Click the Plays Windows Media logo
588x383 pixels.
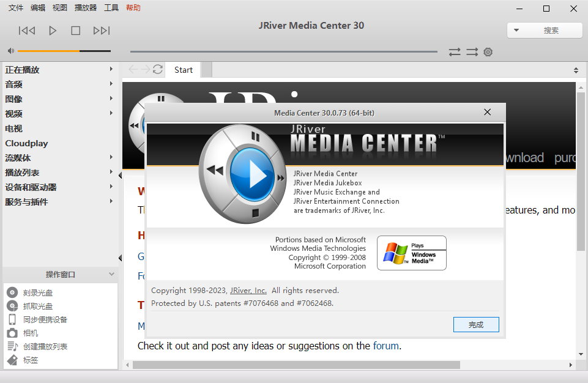click(x=411, y=253)
